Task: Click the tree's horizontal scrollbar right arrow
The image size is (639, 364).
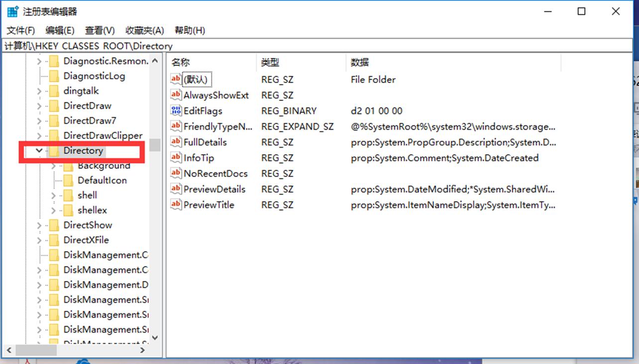Action: 142,350
